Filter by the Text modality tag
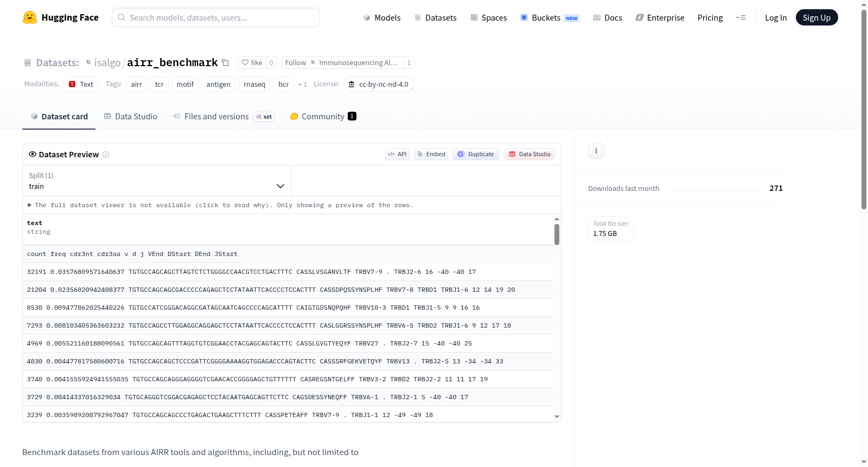 click(x=81, y=84)
